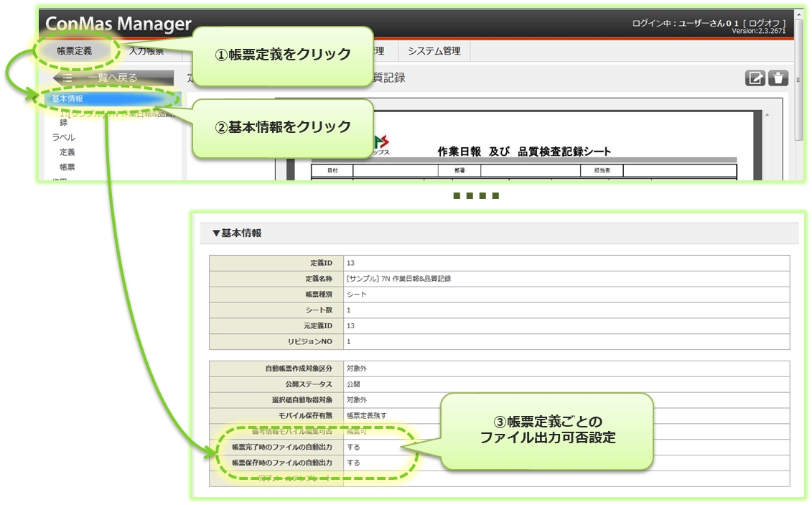Viewport: 812px width, 505px height.
Task: Click the 選択値自動取得対象 label
Action: click(302, 400)
